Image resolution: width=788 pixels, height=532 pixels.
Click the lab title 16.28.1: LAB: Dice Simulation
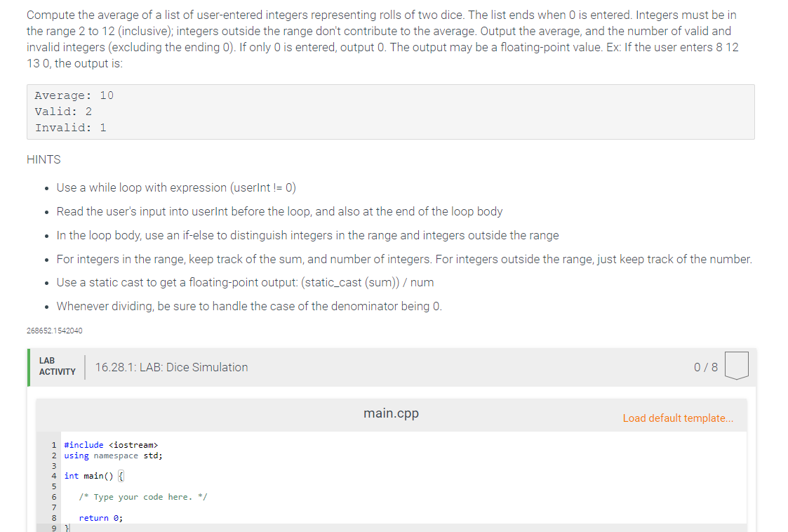click(171, 366)
